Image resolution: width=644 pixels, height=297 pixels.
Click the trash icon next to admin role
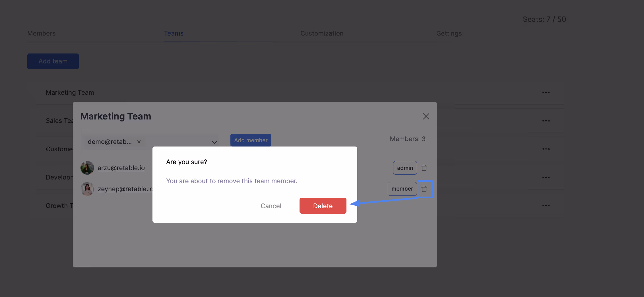click(424, 168)
